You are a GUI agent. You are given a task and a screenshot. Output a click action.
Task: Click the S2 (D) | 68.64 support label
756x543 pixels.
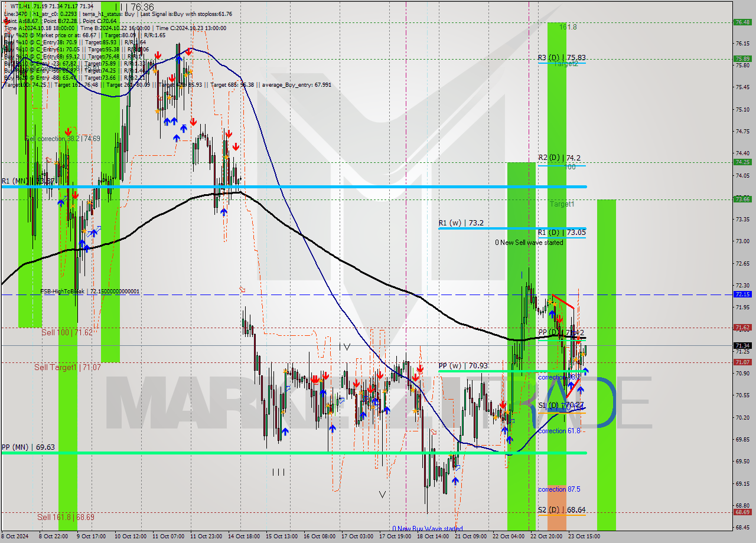[562, 509]
